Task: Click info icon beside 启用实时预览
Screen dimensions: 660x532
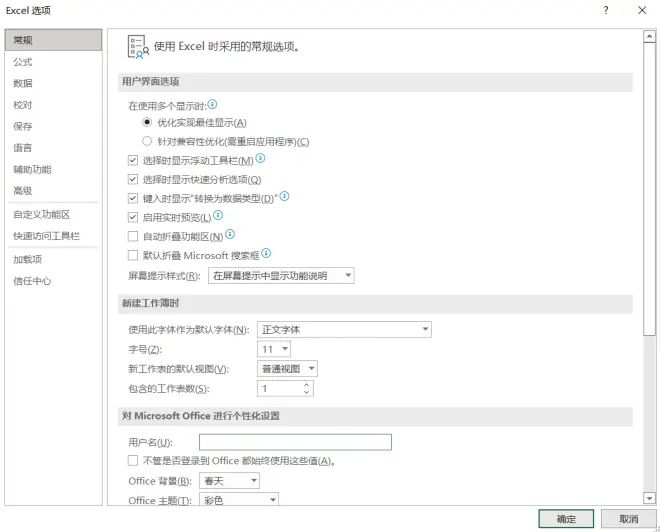Action: pyautogui.click(x=218, y=215)
